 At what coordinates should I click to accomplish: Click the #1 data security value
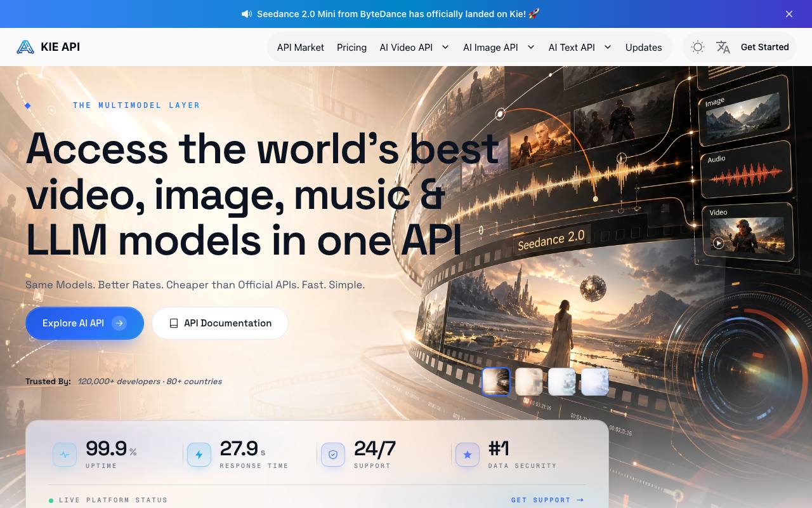499,449
